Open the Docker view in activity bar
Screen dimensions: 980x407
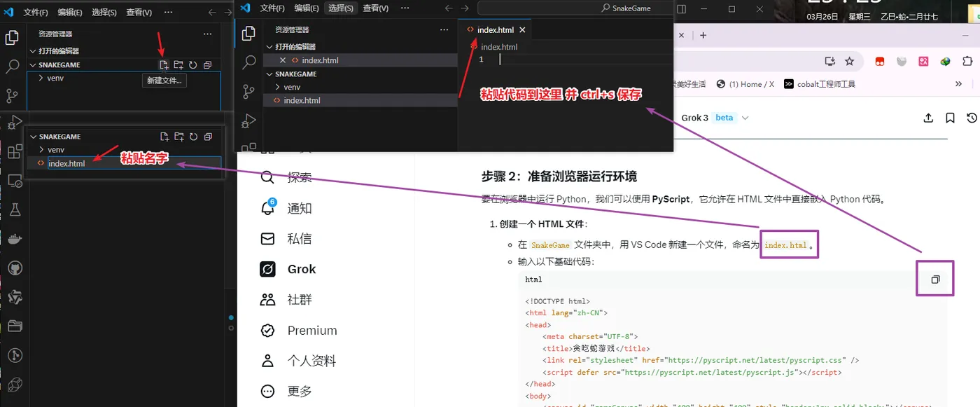coord(15,240)
